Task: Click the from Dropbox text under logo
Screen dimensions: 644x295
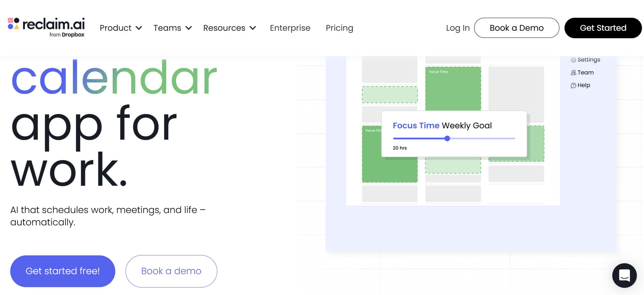Action: click(x=67, y=35)
